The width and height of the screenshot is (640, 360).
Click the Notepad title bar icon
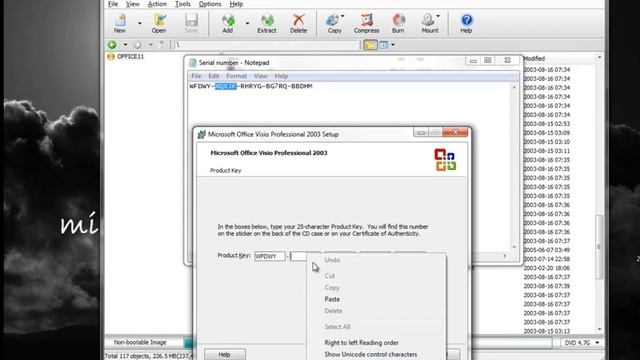[192, 62]
